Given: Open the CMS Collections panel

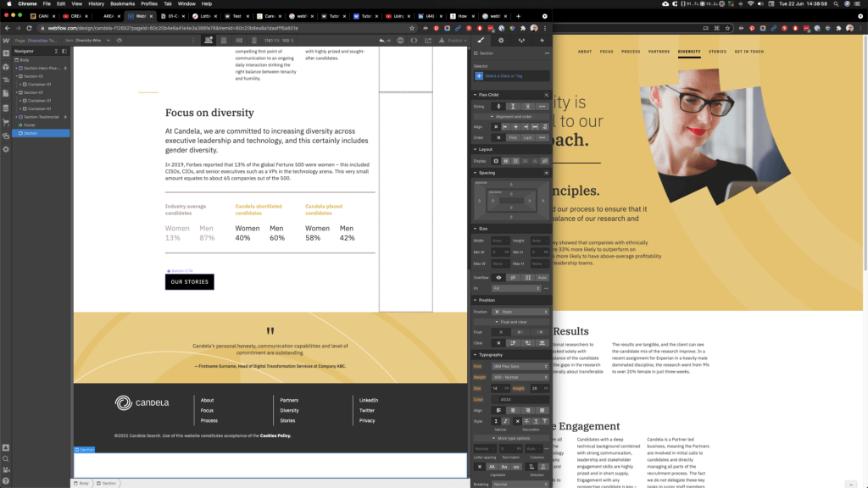Looking at the screenshot, I should [x=7, y=110].
